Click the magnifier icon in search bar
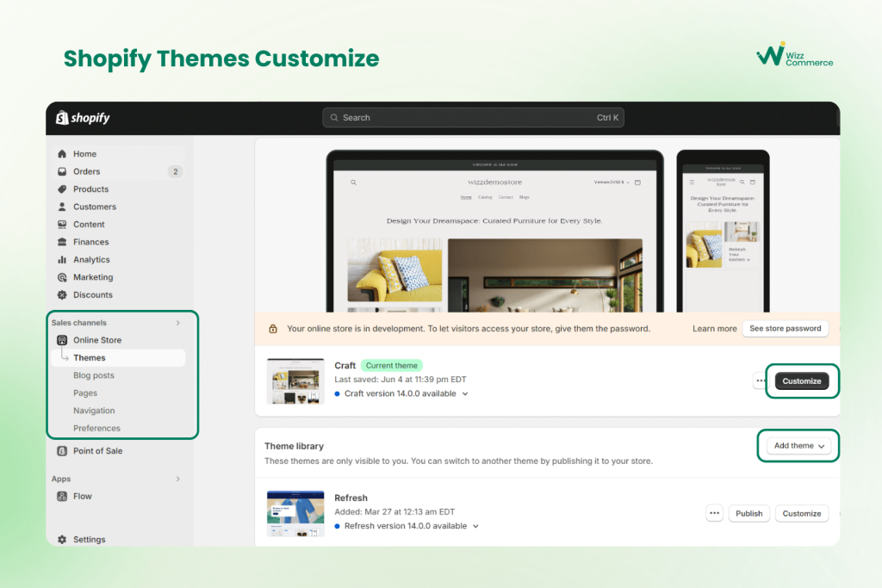 coord(334,117)
